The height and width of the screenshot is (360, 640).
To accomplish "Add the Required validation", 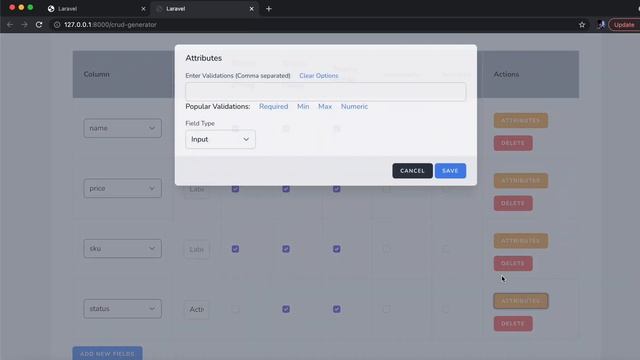I will tap(273, 107).
